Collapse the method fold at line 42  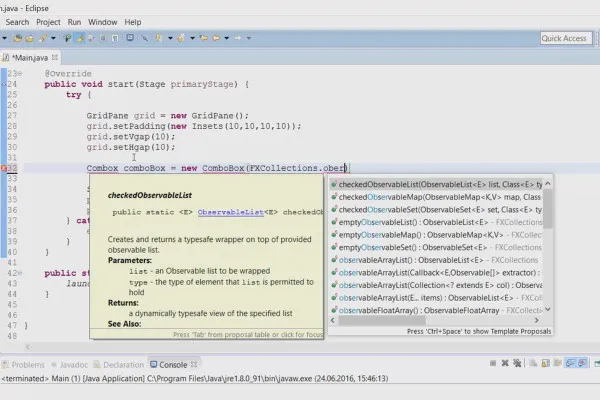(20, 273)
